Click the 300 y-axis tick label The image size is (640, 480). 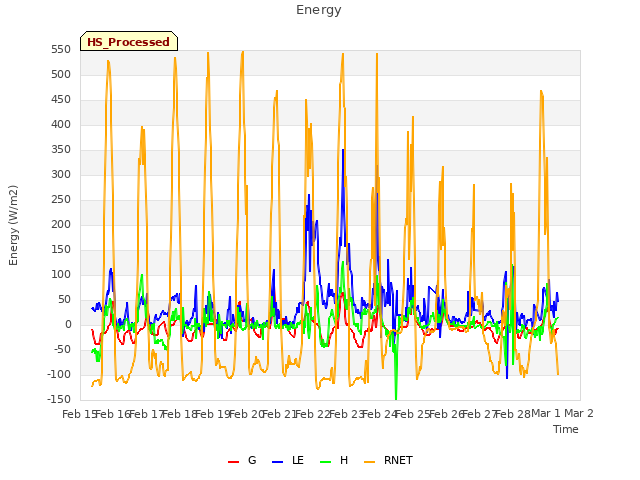[x=61, y=175]
